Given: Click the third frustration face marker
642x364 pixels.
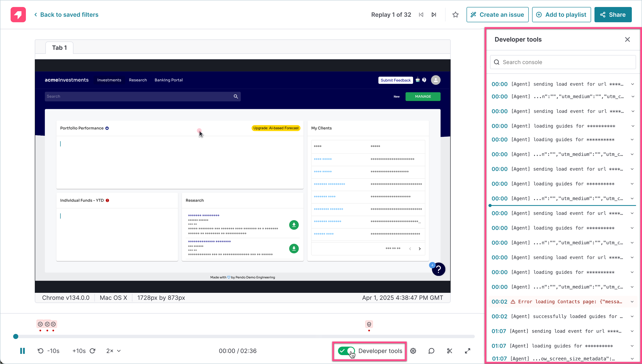Looking at the screenshot, I should 53,324.
